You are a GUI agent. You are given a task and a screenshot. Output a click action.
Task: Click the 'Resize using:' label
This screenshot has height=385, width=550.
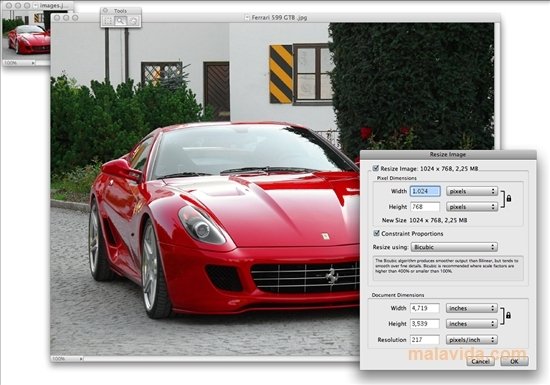pyautogui.click(x=390, y=247)
